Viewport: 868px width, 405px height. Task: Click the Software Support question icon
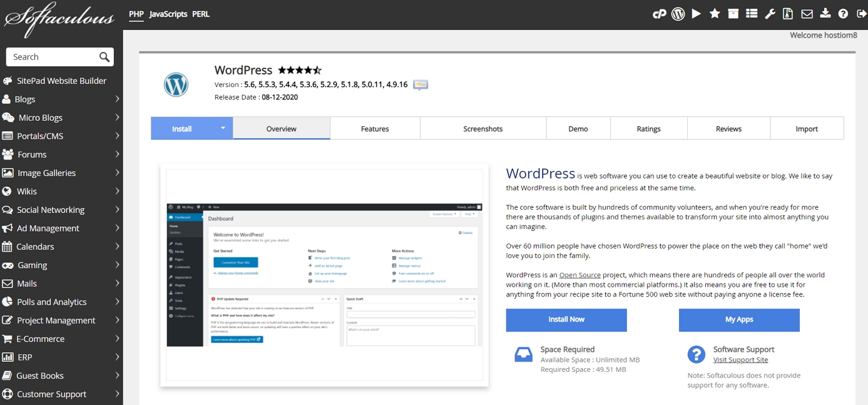coord(696,355)
